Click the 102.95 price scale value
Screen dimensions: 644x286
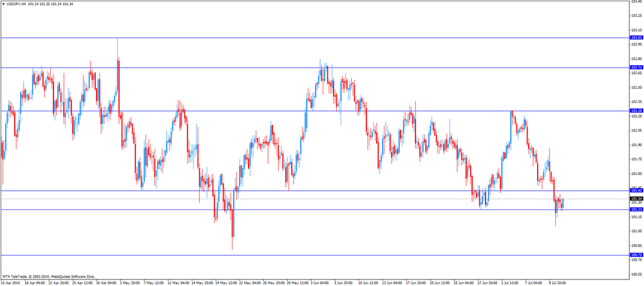pyautogui.click(x=637, y=44)
